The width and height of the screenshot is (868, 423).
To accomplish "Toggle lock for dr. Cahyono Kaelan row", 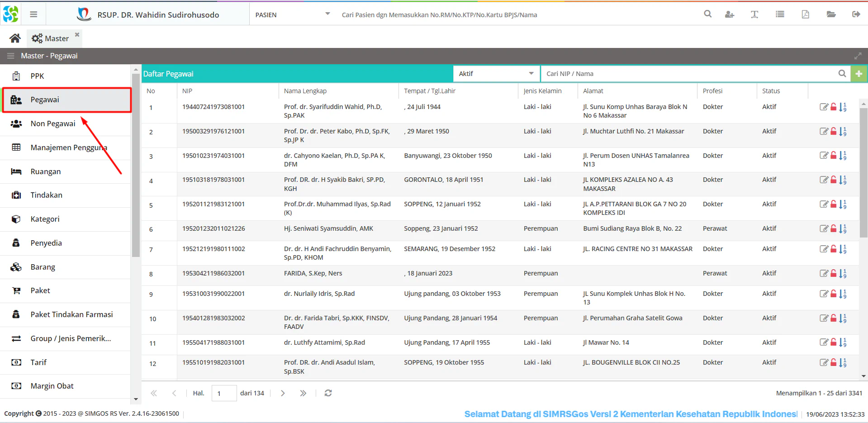I will click(x=833, y=156).
